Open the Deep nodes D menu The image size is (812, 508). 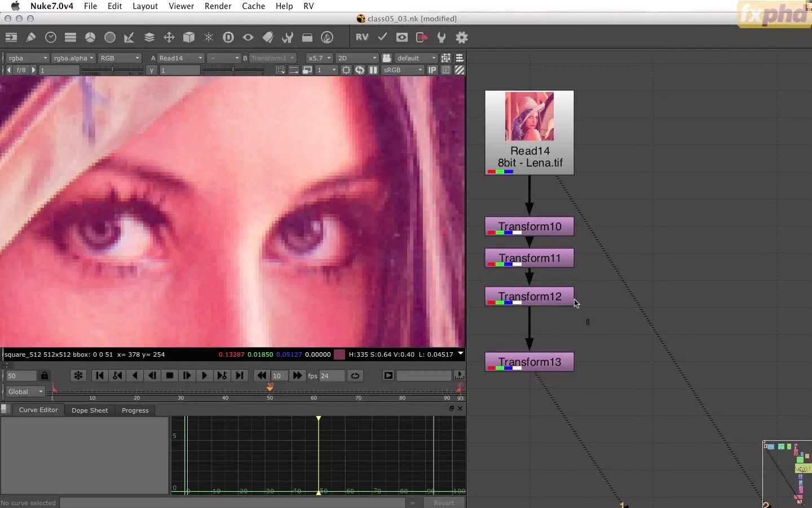click(x=228, y=37)
